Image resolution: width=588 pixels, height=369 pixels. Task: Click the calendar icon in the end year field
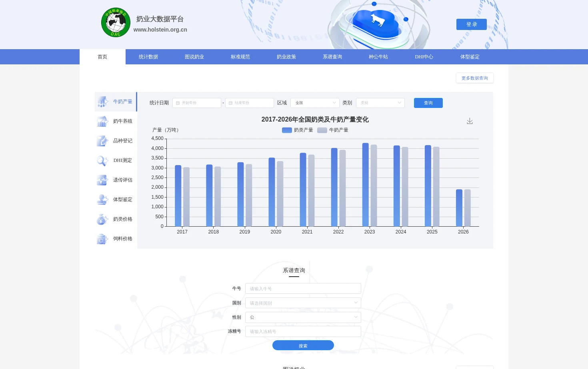230,103
